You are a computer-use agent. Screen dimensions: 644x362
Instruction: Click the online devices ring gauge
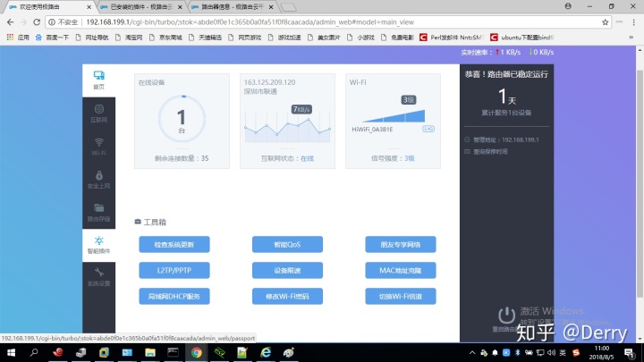point(182,119)
